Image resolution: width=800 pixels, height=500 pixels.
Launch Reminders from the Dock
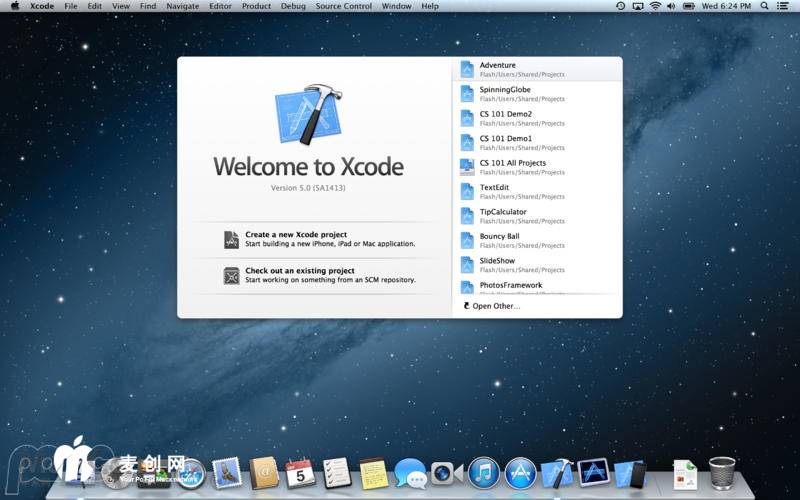pos(337,472)
